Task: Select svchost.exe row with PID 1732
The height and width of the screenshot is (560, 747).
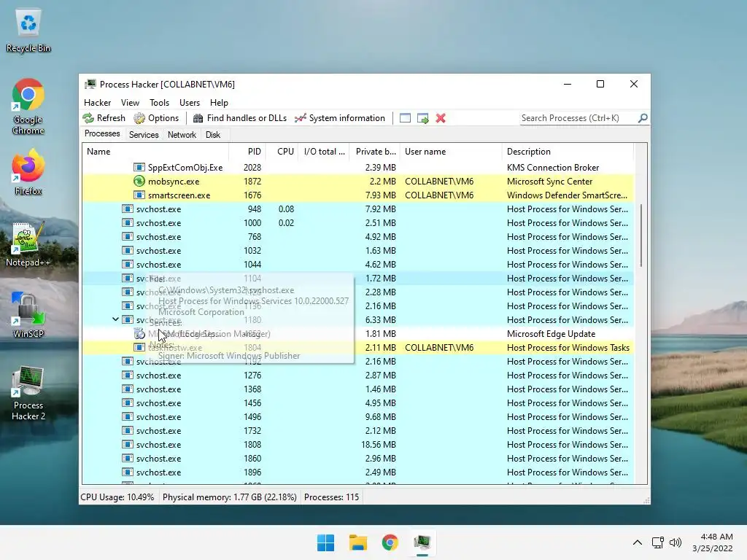Action: coord(358,430)
